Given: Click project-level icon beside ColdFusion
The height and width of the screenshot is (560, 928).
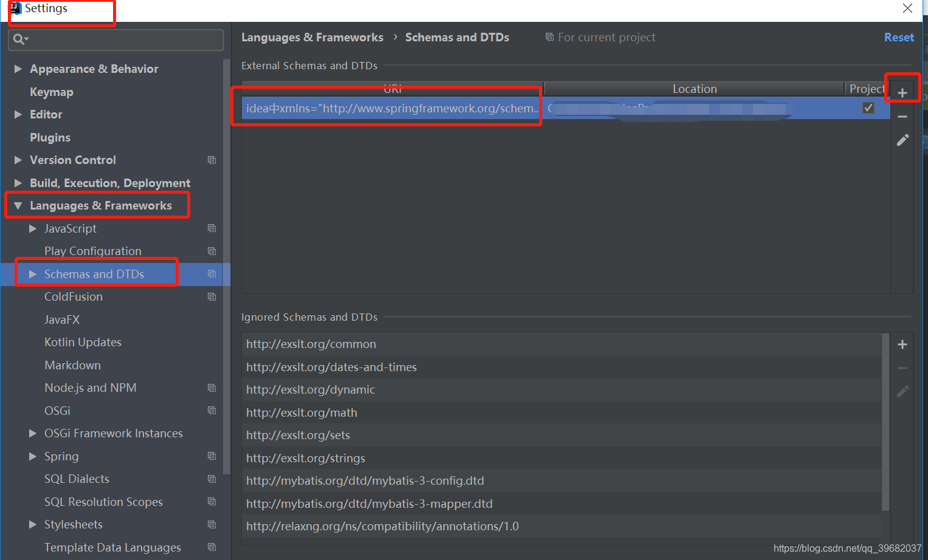Looking at the screenshot, I should point(211,297).
